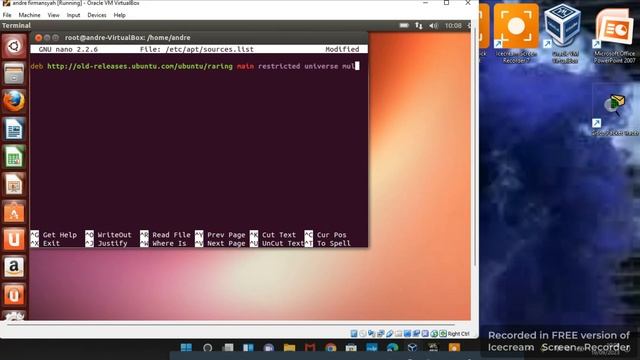Open VirtualBox Devices menu
This screenshot has height=360, width=640.
[x=97, y=15]
